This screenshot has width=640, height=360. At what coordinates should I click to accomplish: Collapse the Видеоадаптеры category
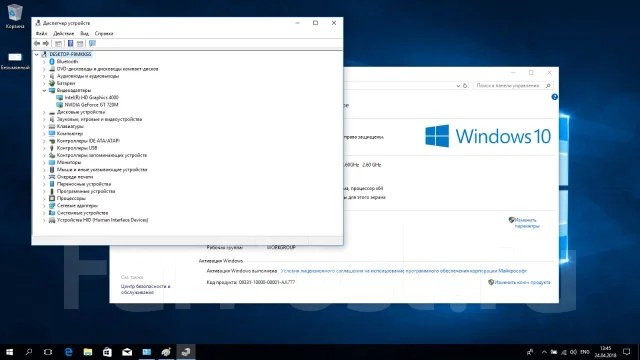pyautogui.click(x=44, y=91)
